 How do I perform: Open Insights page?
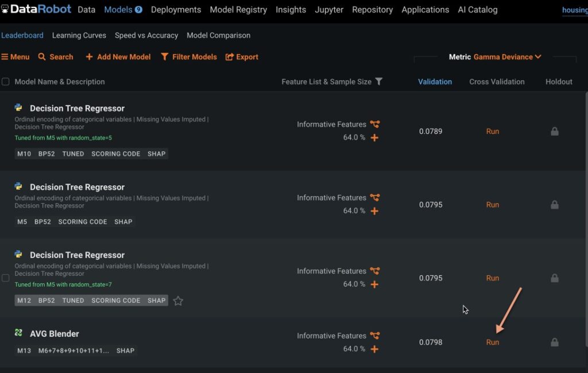tap(291, 10)
